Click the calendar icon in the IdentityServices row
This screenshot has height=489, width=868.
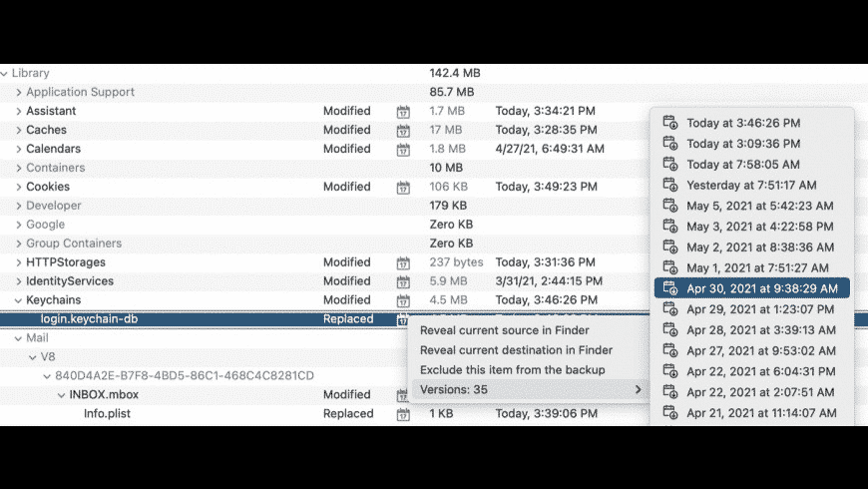click(403, 282)
